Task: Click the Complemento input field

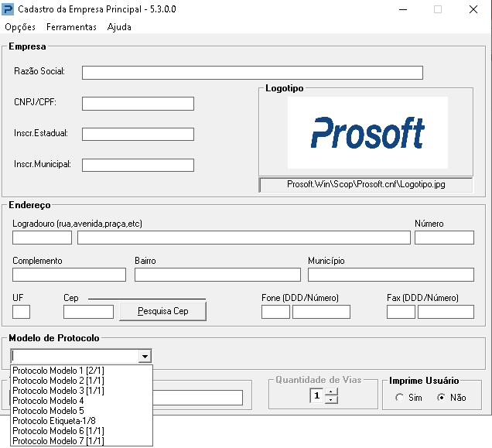Action: point(69,275)
